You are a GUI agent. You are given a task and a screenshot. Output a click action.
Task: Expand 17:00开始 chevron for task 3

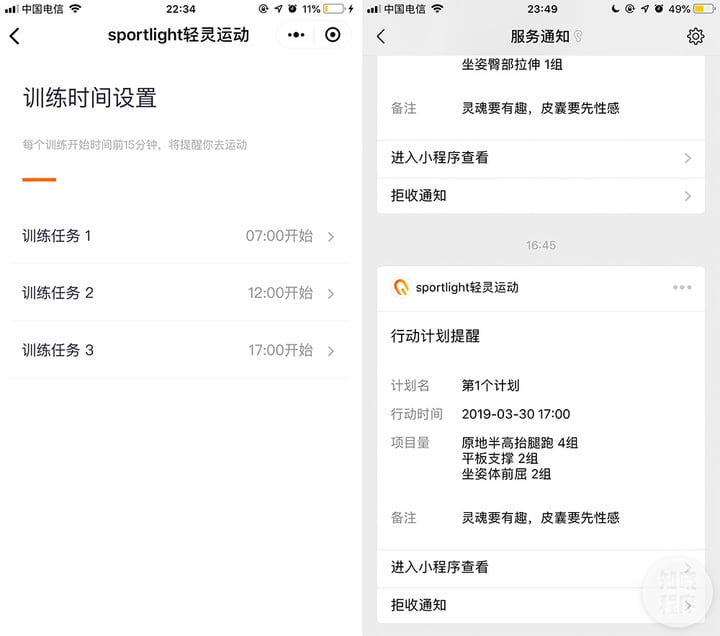click(x=331, y=351)
